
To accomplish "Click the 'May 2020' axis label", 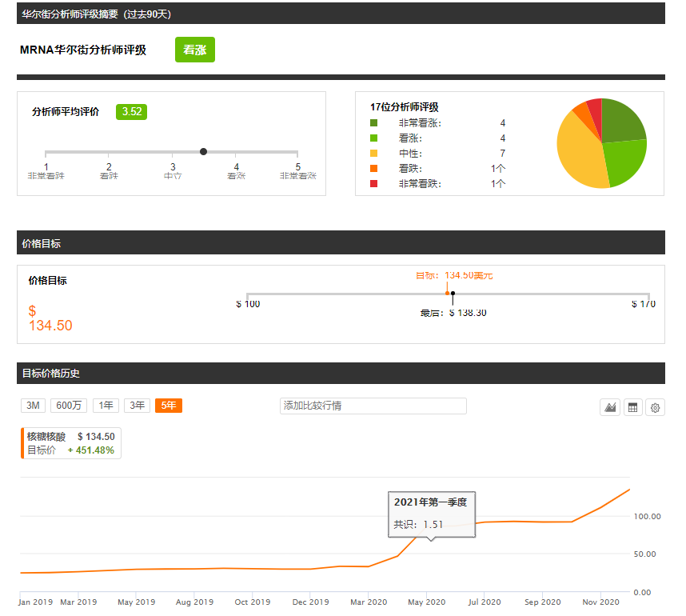I will point(427,602).
